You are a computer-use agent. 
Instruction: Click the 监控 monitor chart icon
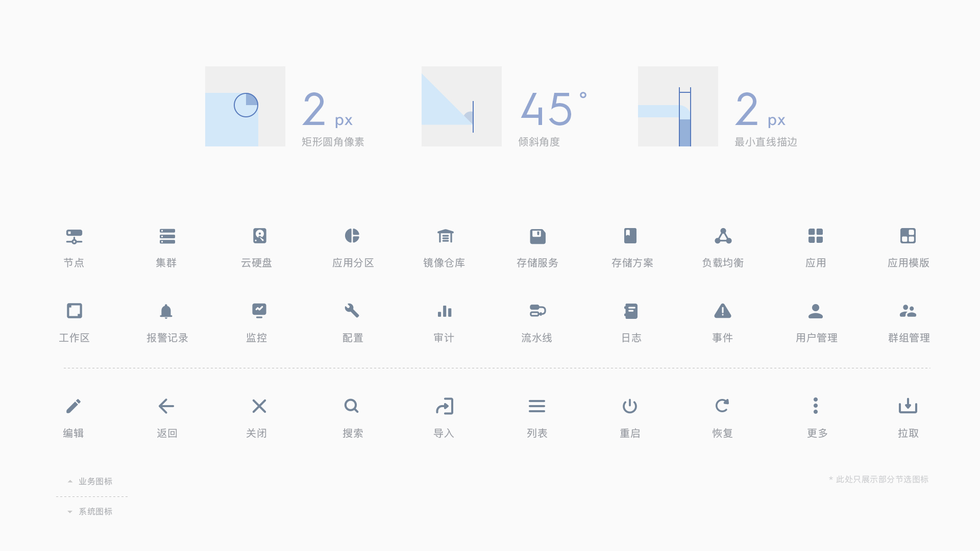(259, 311)
